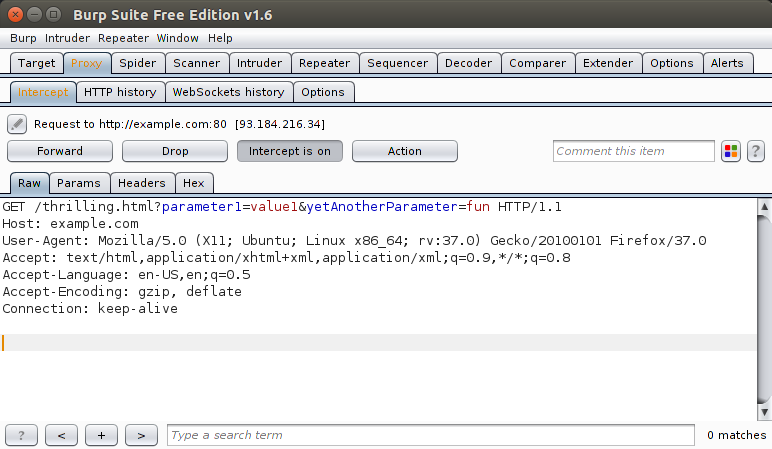
Task: Go to next search match
Action: pos(141,435)
